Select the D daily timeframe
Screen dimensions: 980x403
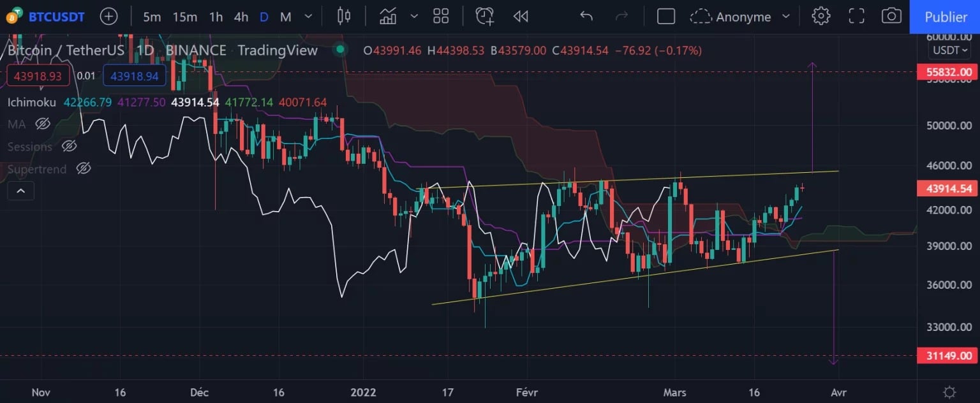(x=264, y=17)
